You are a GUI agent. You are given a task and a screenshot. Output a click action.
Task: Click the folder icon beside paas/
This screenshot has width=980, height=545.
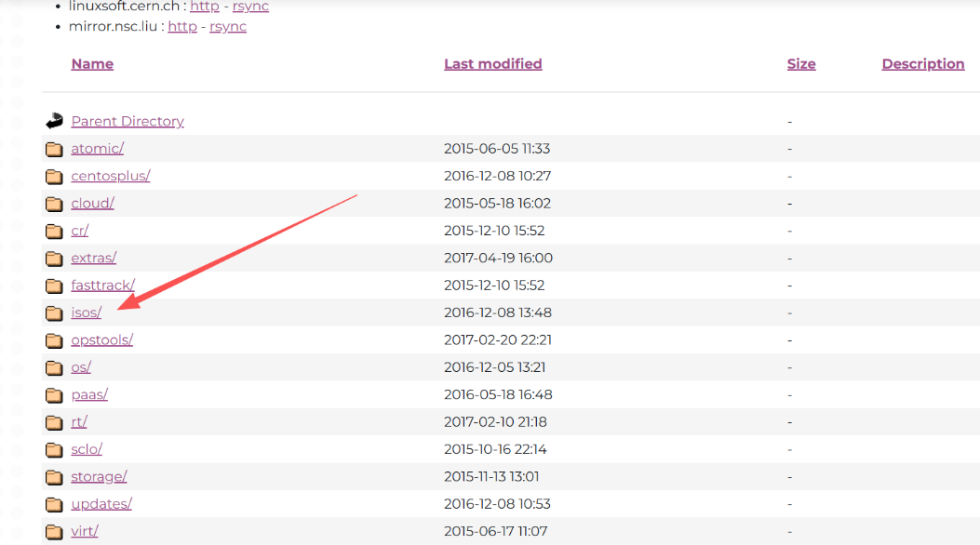click(54, 395)
